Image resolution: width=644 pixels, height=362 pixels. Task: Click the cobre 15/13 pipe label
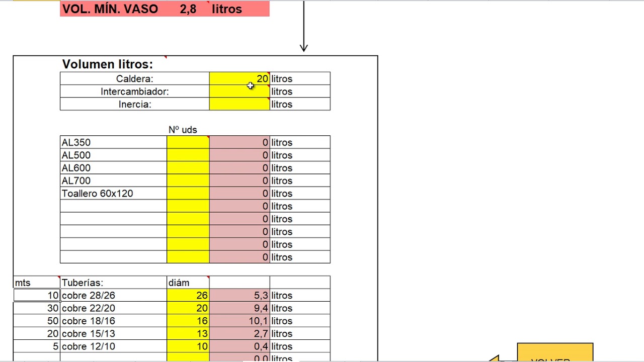pos(113,333)
